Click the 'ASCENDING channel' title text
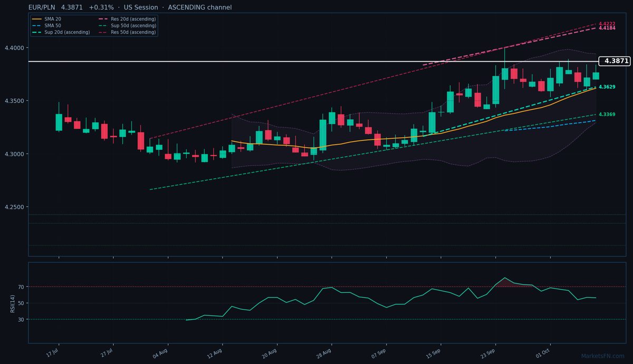Screen dimensions: 633x364 [x=200, y=7]
